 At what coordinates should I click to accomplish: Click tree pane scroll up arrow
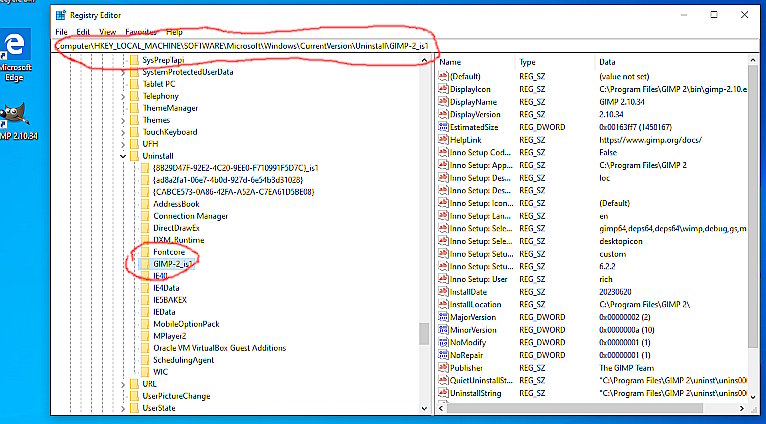tap(424, 61)
